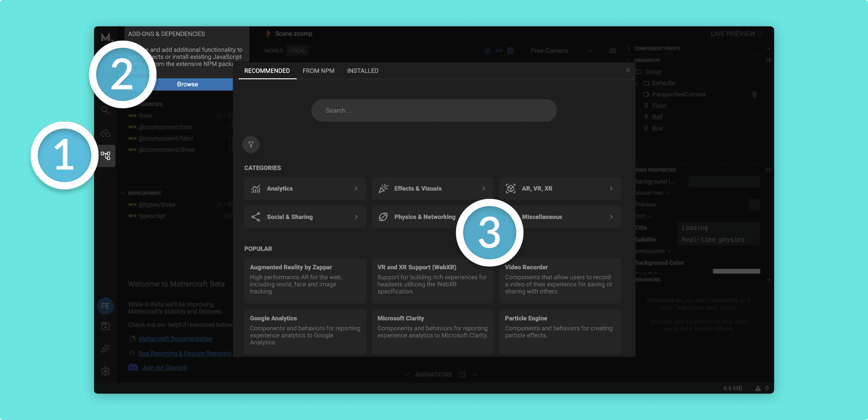Click the sun lighting icon
868x420 pixels.
click(487, 51)
